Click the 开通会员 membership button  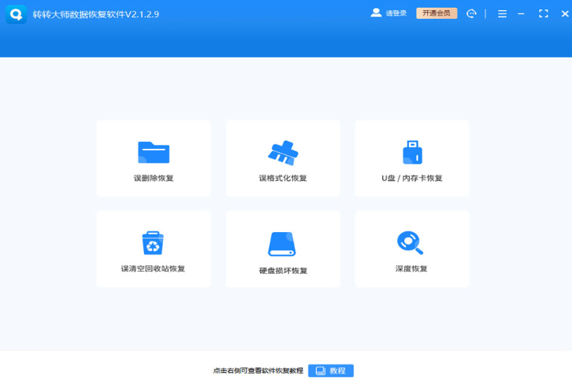(436, 13)
